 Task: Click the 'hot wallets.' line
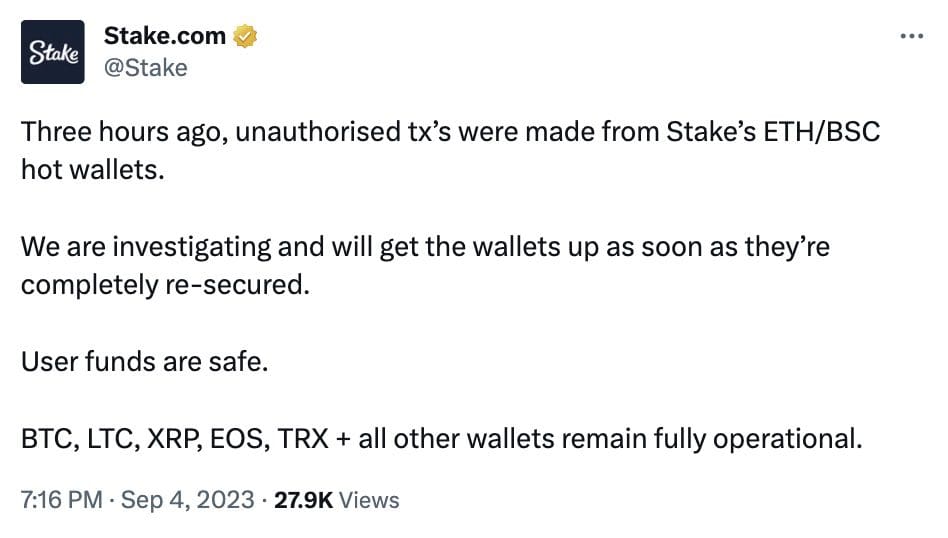coord(93,170)
